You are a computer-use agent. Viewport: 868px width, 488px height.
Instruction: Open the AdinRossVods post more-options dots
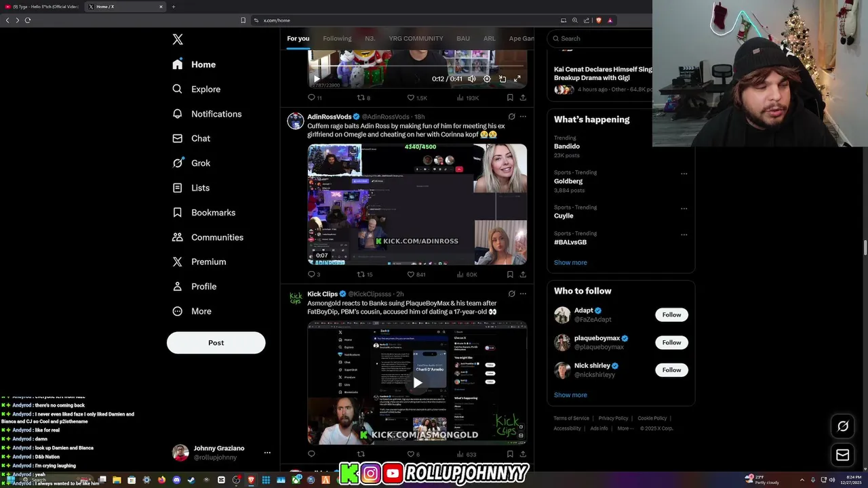point(523,117)
